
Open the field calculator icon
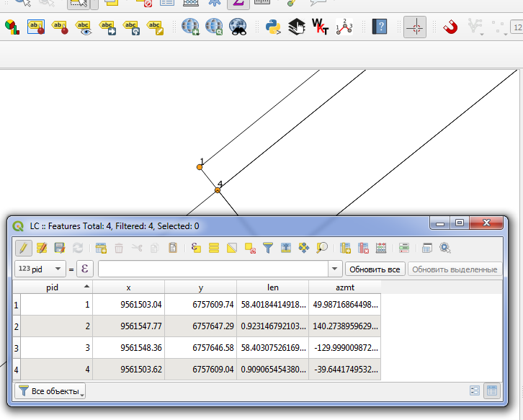pyautogui.click(x=381, y=248)
